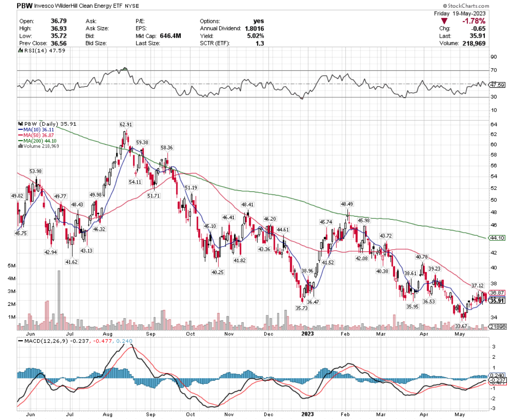Click the Open 36.79 value

[x=58, y=21]
